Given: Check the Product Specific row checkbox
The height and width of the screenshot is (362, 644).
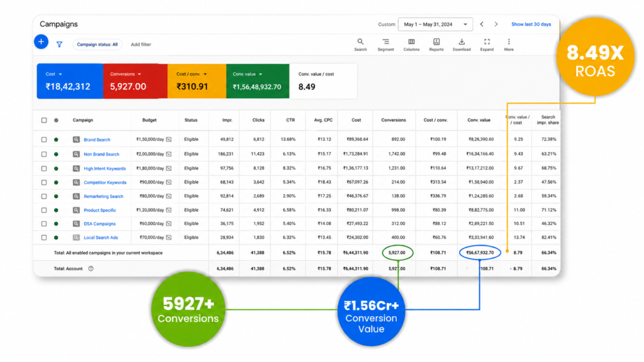Looking at the screenshot, I should tap(44, 210).
